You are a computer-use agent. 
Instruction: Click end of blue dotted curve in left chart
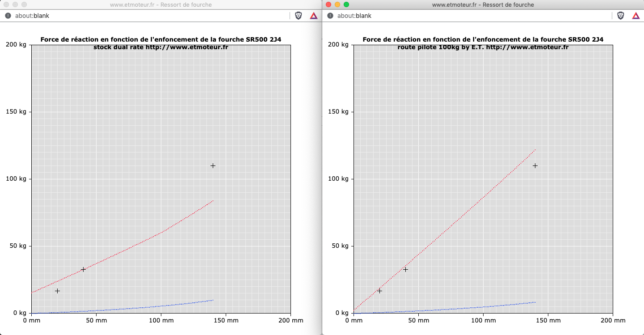(213, 300)
